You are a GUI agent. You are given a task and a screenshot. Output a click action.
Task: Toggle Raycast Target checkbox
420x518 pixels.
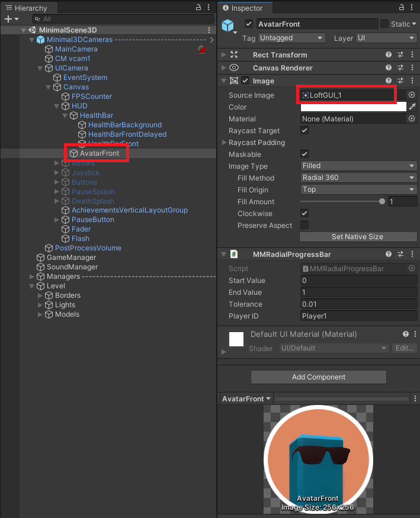click(304, 130)
